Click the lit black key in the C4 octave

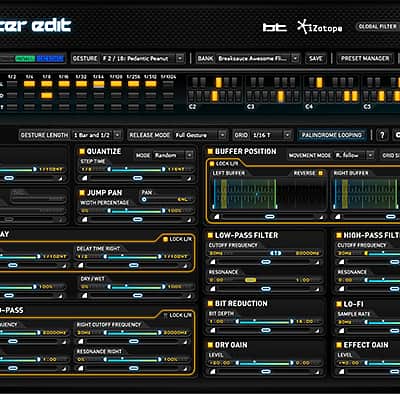319,82
